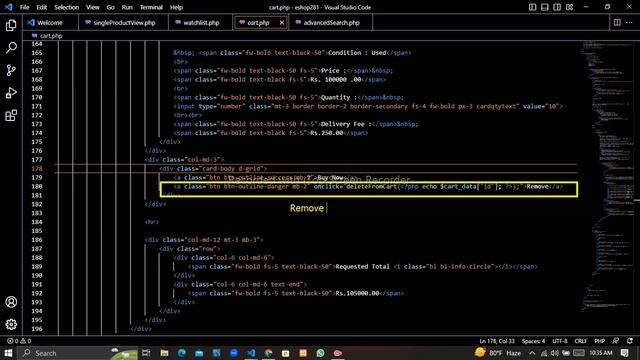Toggle the primary side bar
This screenshot has width=640, height=360.
(532, 7)
